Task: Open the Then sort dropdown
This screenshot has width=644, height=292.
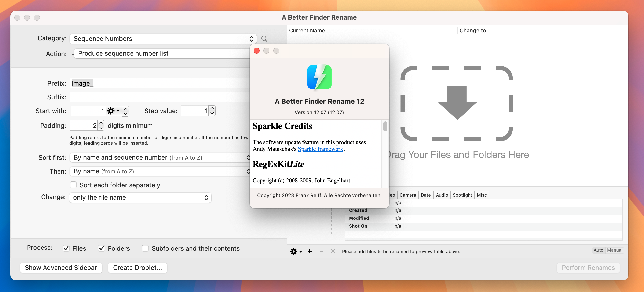Action: coord(160,171)
